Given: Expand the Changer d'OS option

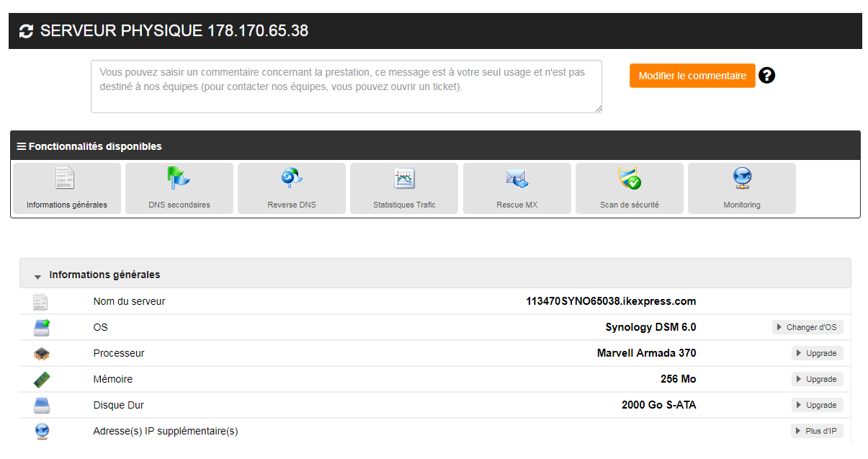Looking at the screenshot, I should [807, 327].
